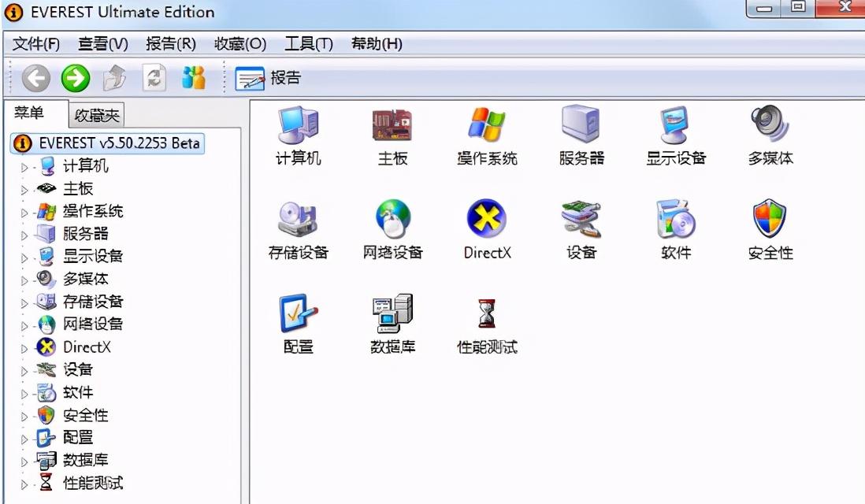Select 显示设备 in the tree
The image size is (865, 504).
pos(93,257)
